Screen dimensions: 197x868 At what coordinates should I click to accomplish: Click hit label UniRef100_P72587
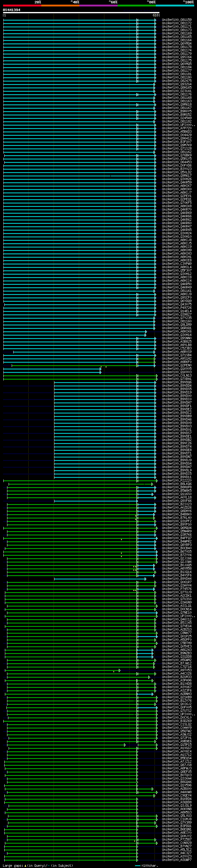177,839
